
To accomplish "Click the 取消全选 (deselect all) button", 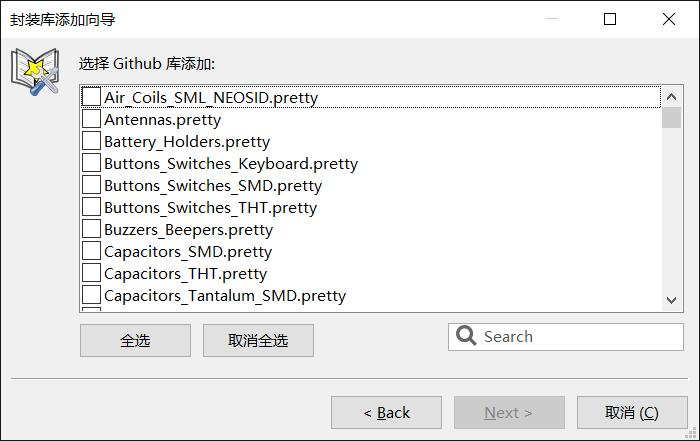I will 258,341.
